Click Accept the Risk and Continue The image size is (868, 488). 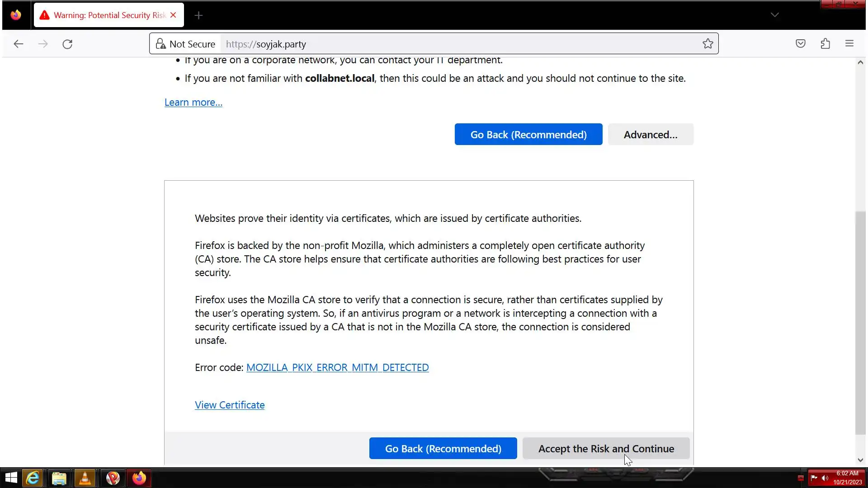(x=606, y=448)
